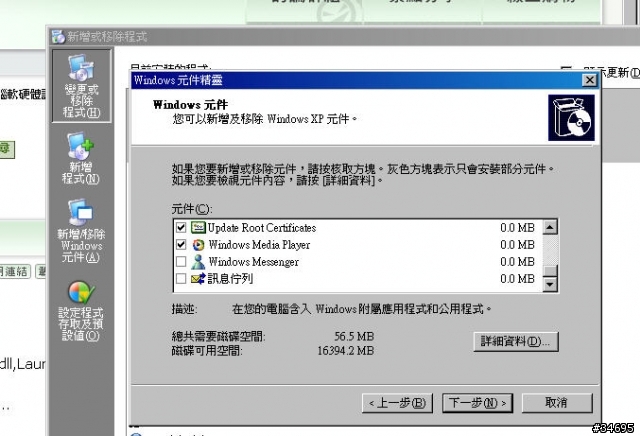This screenshot has height=436, width=640.
Task: Click the 56.5 MB required space value
Action: 354,337
